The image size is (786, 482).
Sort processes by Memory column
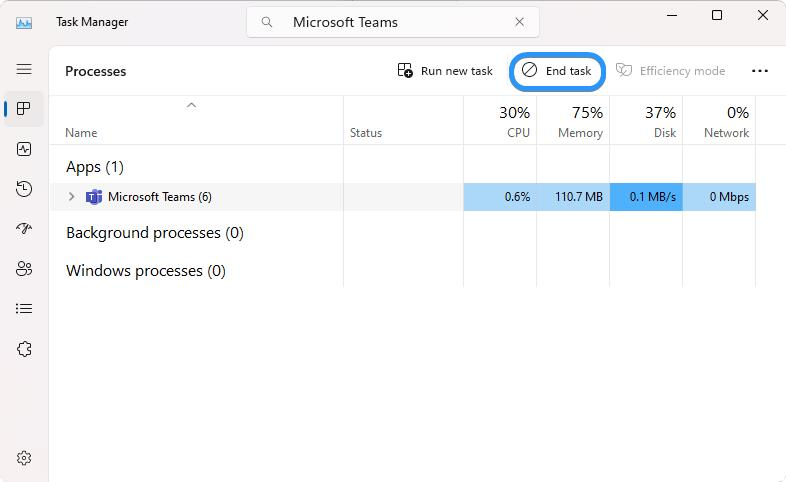click(573, 122)
